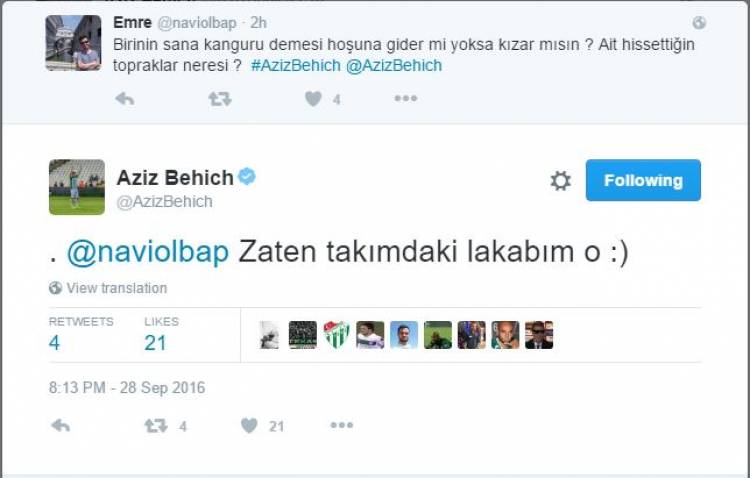Open the @naviolbap mention in Aziz's reply
750x478 pixels.
click(x=147, y=253)
